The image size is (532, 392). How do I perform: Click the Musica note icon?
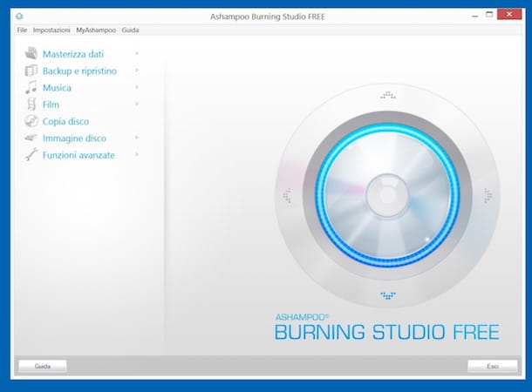[31, 87]
